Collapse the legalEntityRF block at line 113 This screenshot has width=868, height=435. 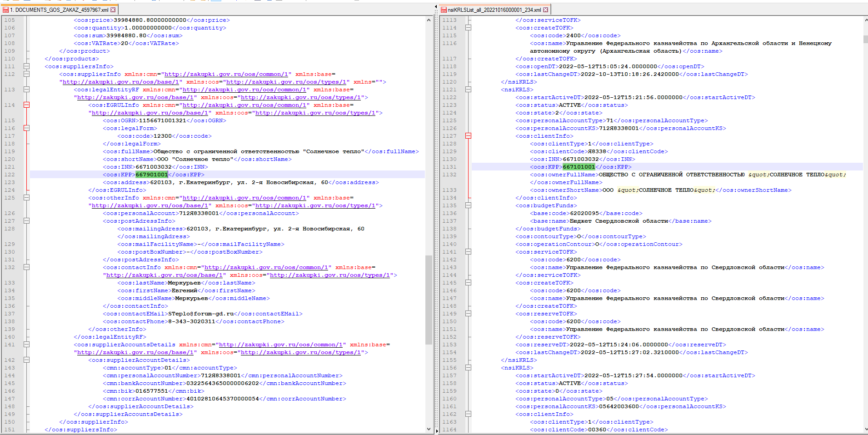click(26, 90)
